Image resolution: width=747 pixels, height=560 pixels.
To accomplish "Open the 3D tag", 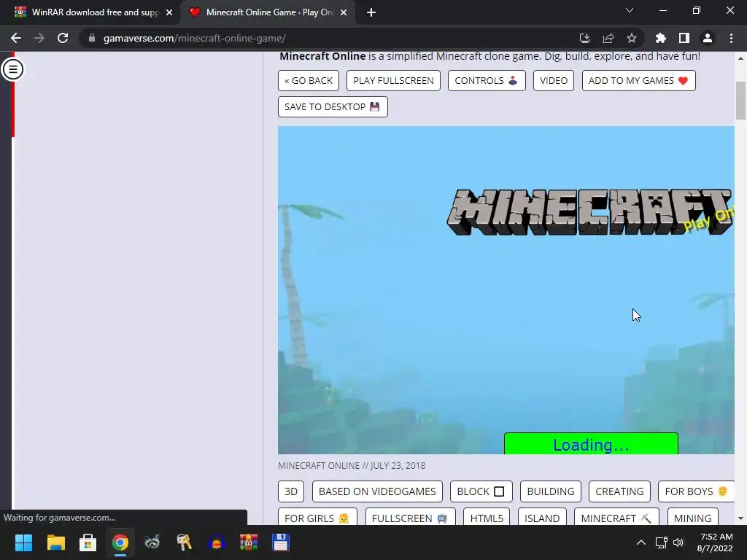I will coord(291,491).
